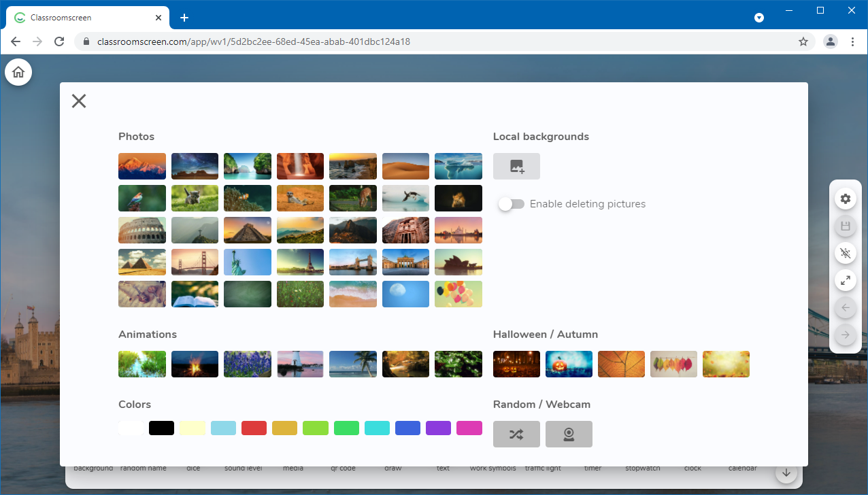Screen dimensions: 868x495
Task: Select the Egyptian pyramids photo
Action: (142, 262)
